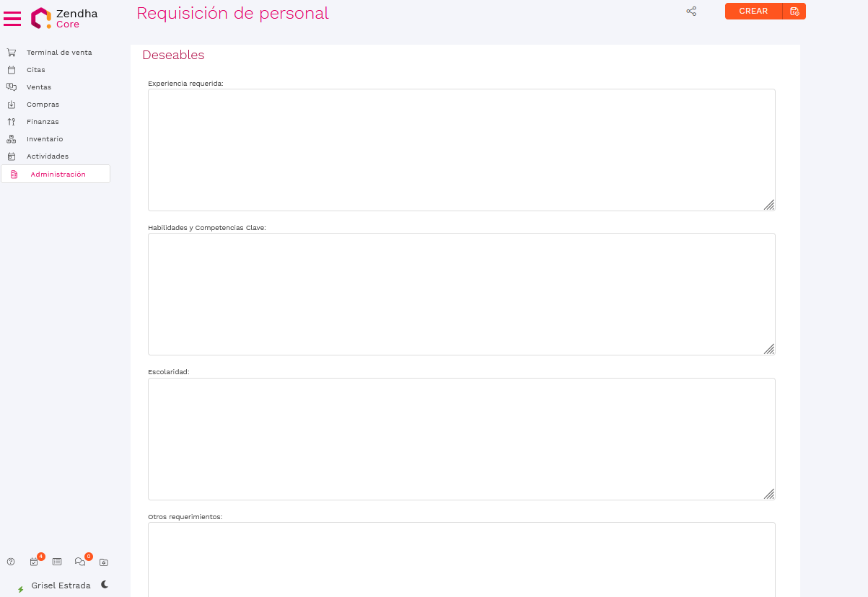
Task: Open the Compras section
Action: [x=43, y=105]
